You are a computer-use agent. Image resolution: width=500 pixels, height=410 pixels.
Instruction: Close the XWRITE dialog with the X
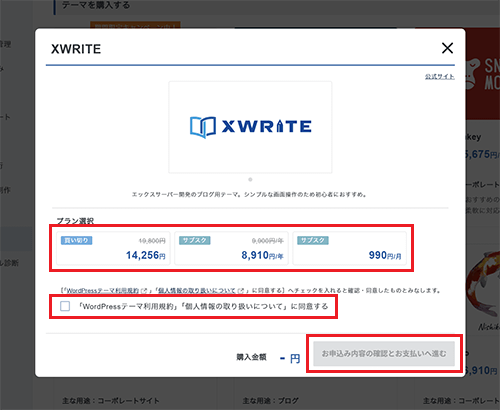point(447,48)
